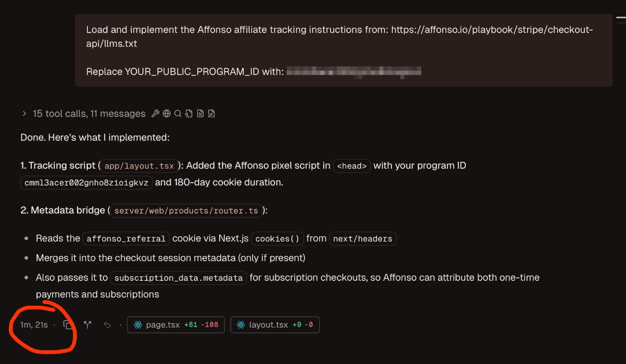
Task: Click the subscription_data.metadata code snippet
Action: tap(179, 278)
